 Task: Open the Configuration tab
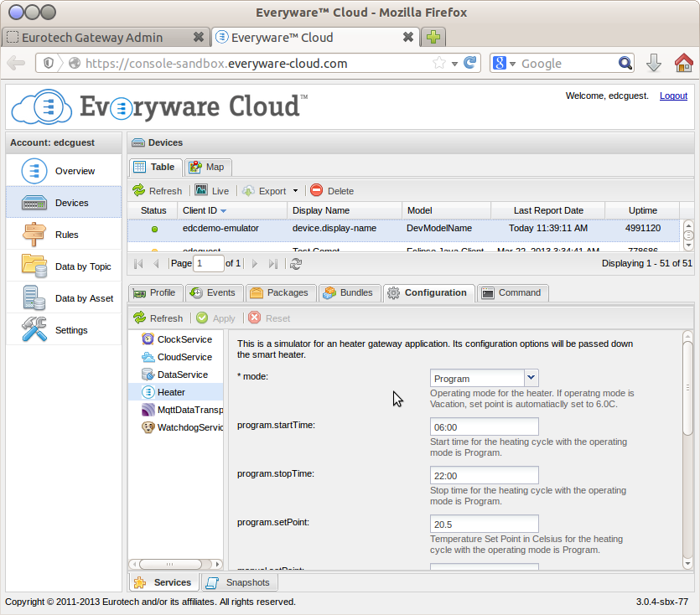(x=428, y=292)
